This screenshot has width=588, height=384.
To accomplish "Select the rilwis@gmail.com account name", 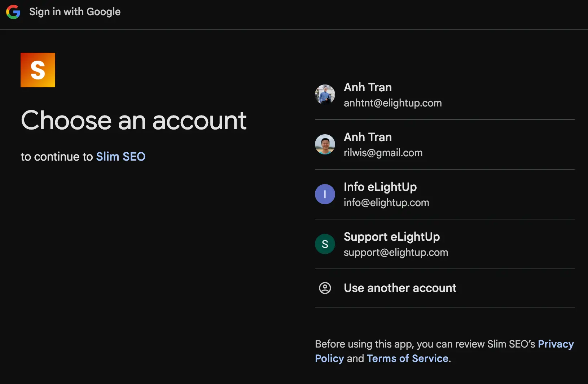I will 368,137.
